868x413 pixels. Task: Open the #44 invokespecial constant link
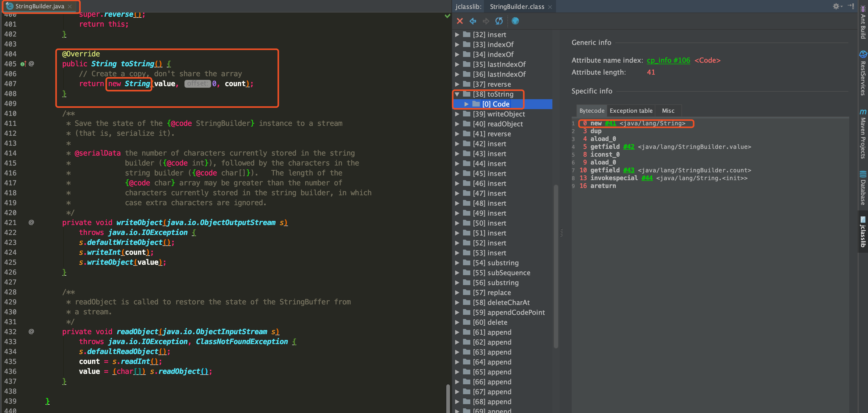(x=647, y=178)
